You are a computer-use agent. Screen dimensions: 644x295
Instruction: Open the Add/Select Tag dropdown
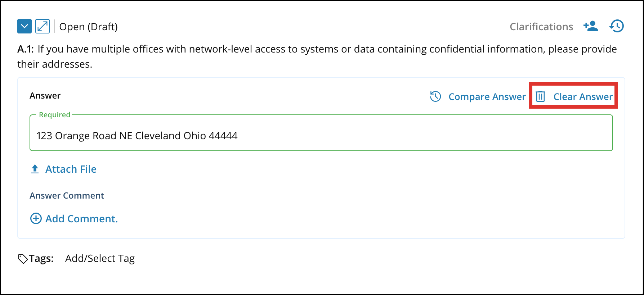[100, 258]
